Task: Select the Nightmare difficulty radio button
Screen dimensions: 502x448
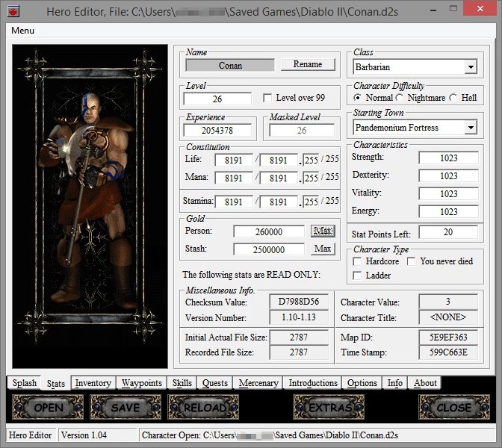Action: [399, 98]
